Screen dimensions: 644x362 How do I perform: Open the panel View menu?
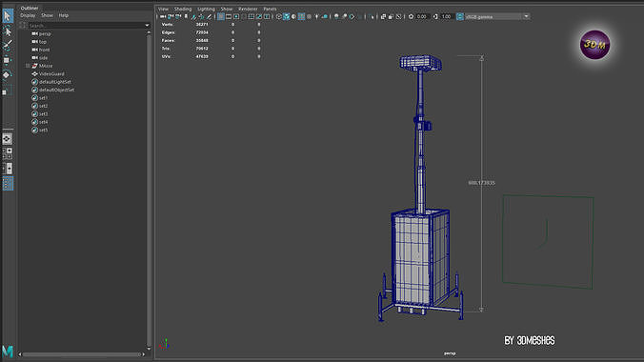(163, 9)
